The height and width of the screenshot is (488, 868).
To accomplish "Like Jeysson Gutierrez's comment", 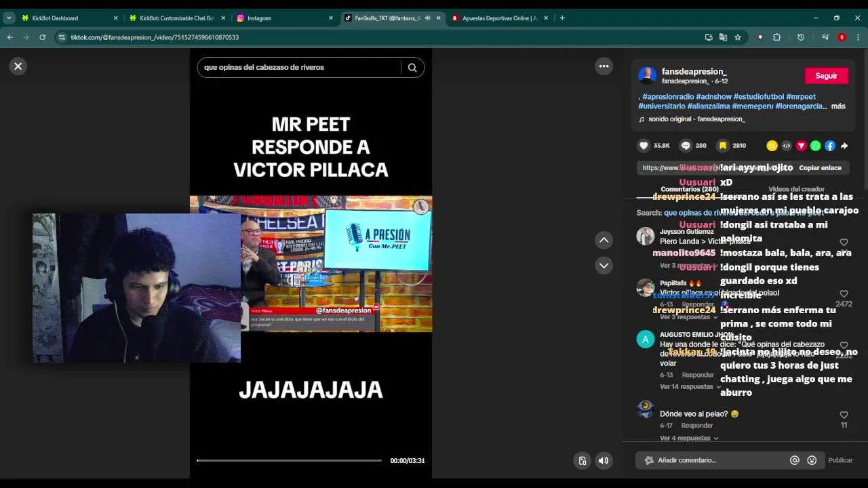I will click(x=844, y=242).
